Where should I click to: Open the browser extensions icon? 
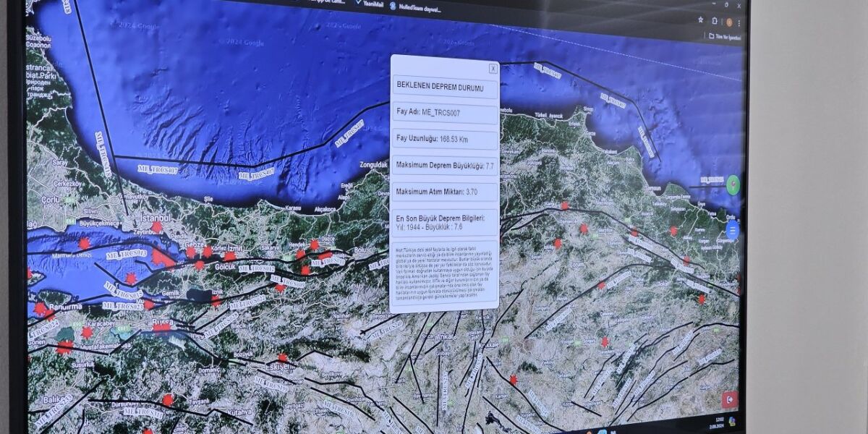click(715, 21)
